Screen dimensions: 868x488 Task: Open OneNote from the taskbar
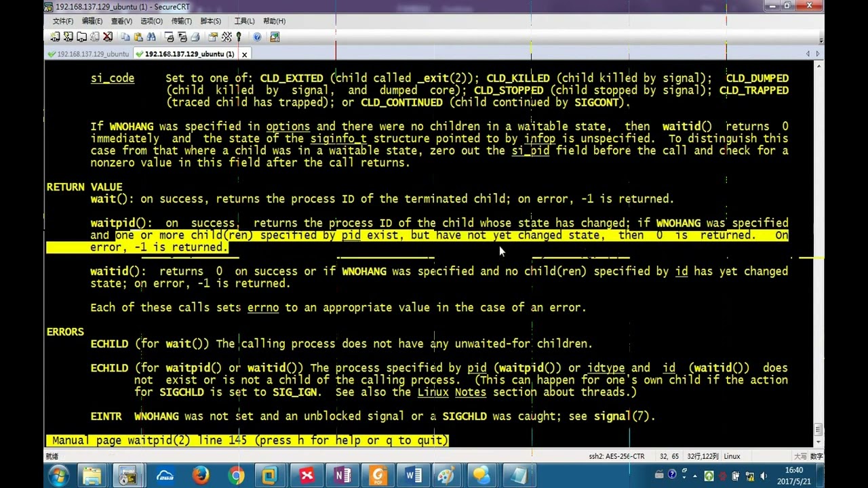342,476
